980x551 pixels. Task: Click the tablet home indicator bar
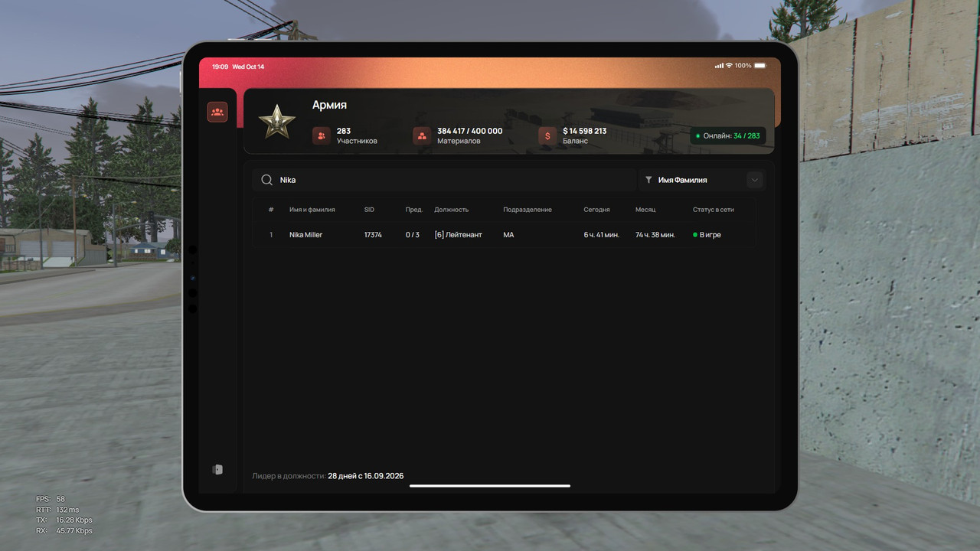(x=490, y=485)
